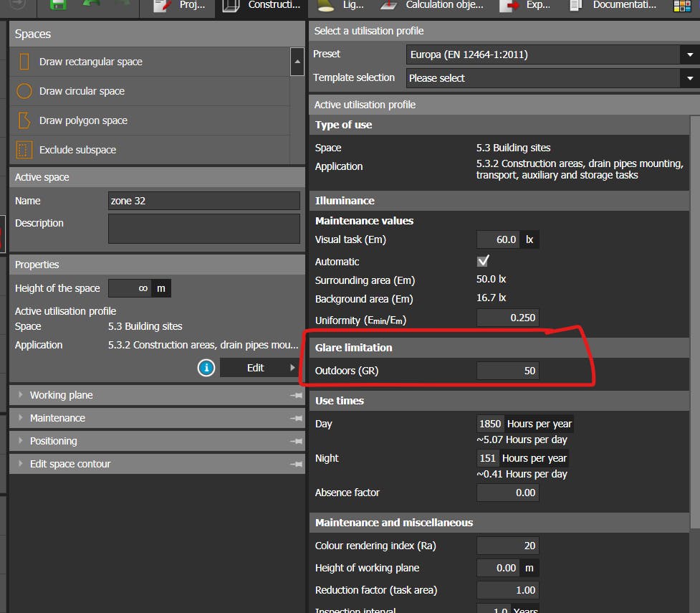
Task: Edit the Outdoors (GR) glare value
Action: (507, 371)
